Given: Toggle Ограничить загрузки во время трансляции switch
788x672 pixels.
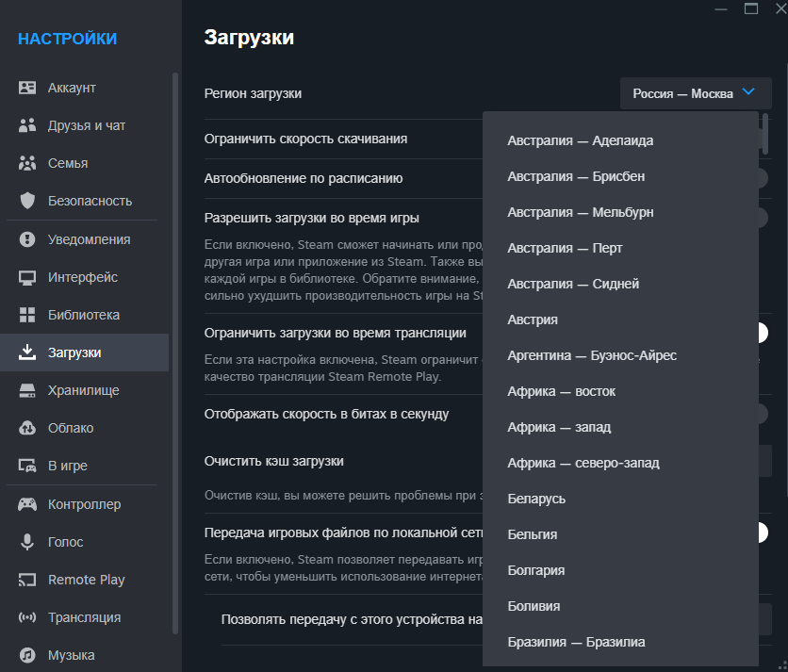Looking at the screenshot, I should (x=763, y=333).
